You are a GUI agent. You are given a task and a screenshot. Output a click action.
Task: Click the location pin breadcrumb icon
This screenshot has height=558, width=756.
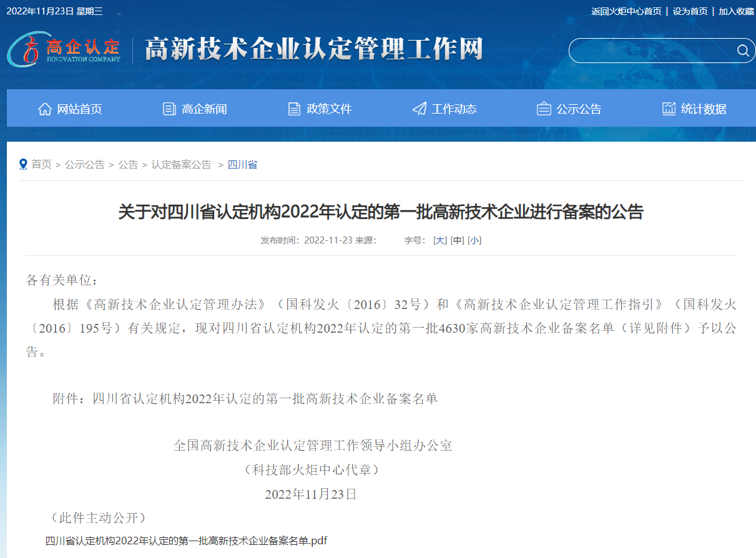pyautogui.click(x=24, y=164)
